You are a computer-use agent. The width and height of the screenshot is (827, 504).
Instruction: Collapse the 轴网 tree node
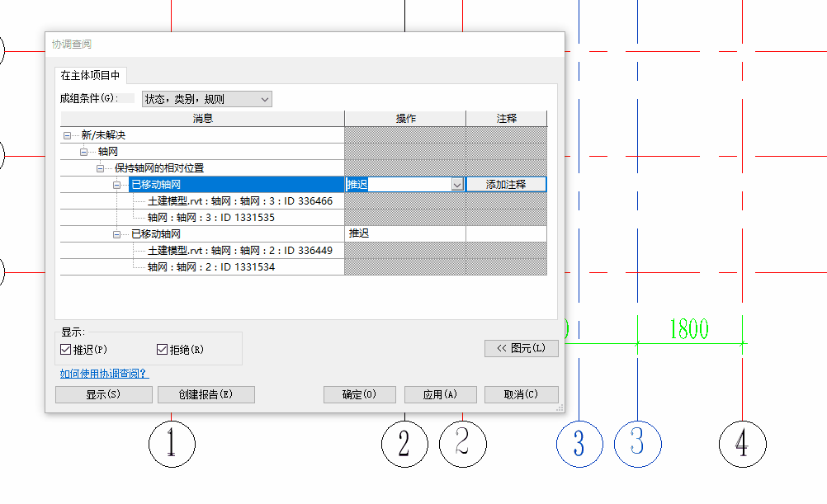pos(83,152)
